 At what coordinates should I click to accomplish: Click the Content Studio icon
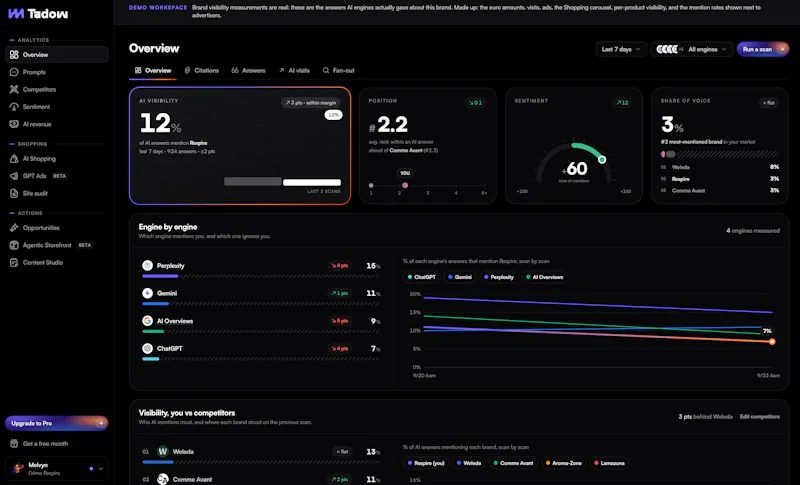(x=14, y=263)
